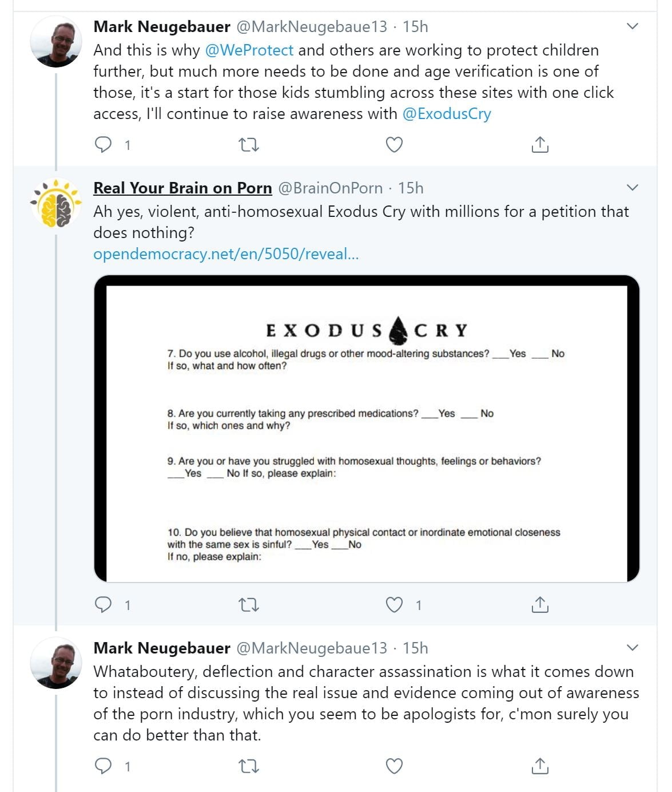Share the first tweet about age verification

tap(540, 145)
